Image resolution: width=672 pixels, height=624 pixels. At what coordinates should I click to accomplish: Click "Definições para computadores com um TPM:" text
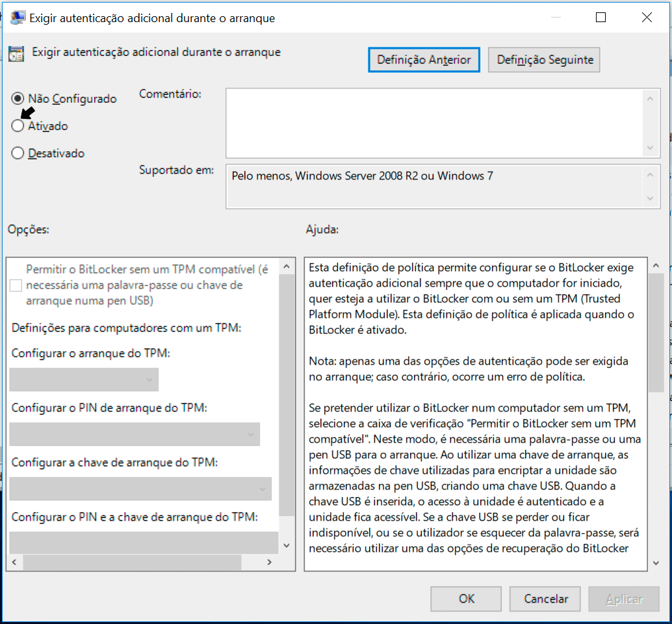(127, 328)
